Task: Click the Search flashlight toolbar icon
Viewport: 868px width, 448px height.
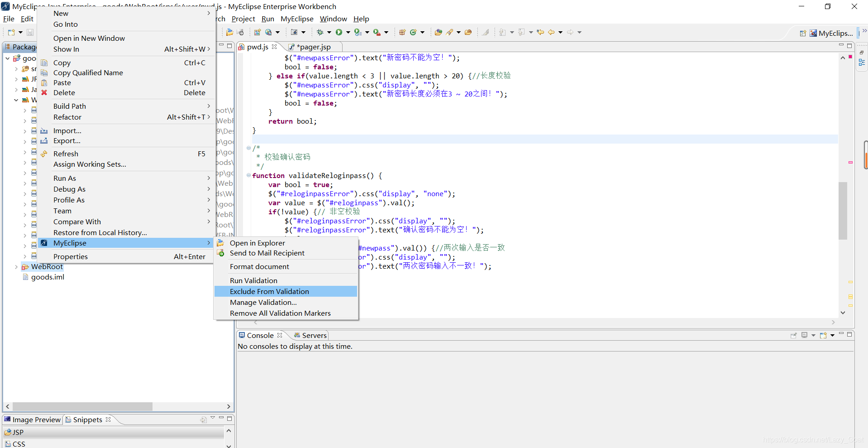Action: tap(449, 32)
